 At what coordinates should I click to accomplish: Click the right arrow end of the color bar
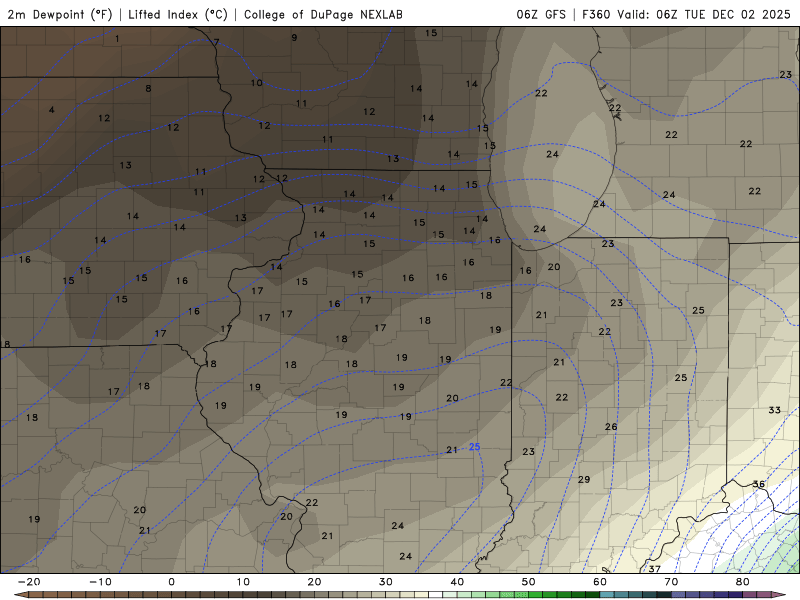point(779,595)
